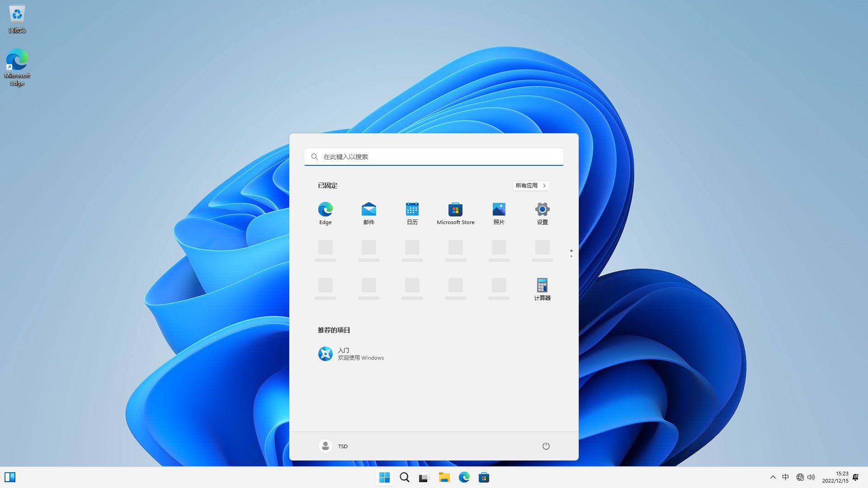The image size is (868, 488).
Task: Open Edge from taskbar
Action: click(464, 477)
